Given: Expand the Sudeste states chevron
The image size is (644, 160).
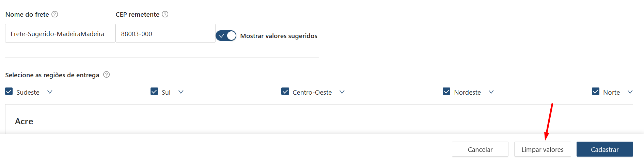Looking at the screenshot, I should 50,92.
